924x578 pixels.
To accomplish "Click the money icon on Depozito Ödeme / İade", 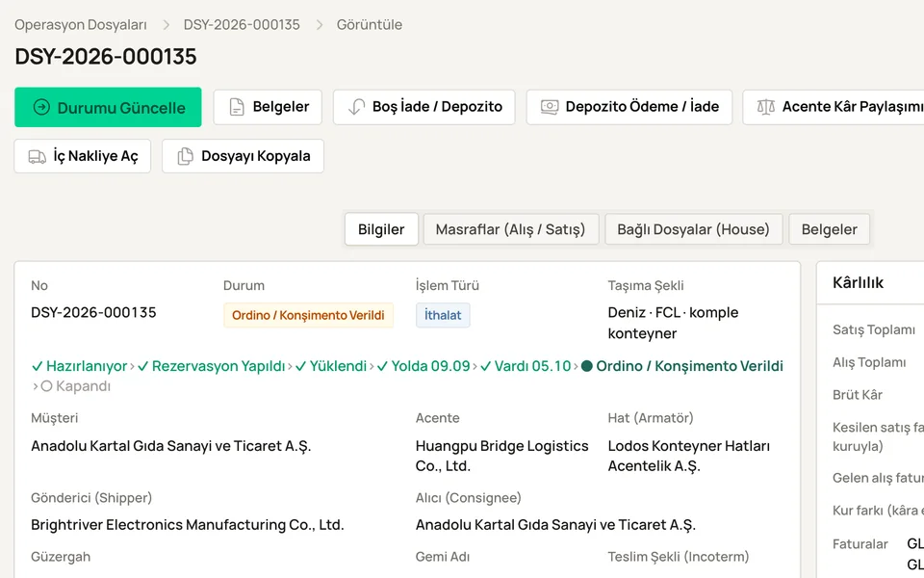I will click(550, 107).
